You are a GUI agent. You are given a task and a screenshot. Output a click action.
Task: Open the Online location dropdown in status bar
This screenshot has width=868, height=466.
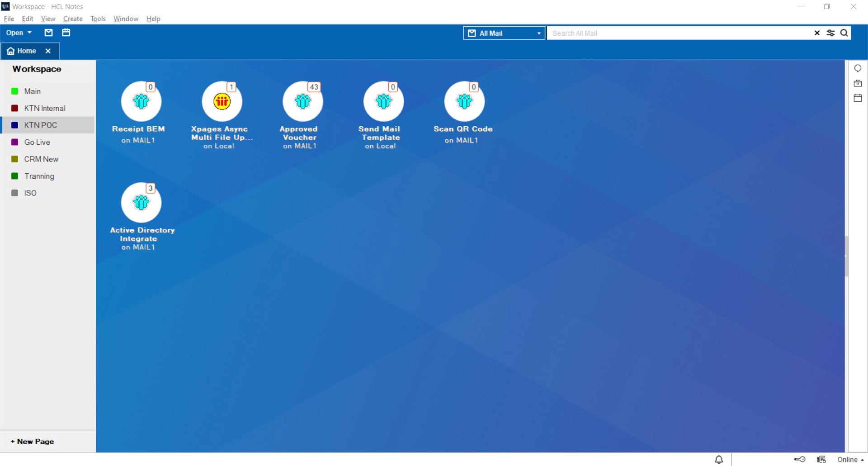tap(850, 460)
